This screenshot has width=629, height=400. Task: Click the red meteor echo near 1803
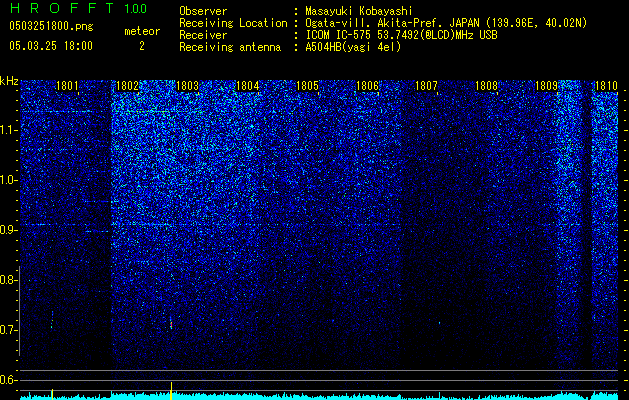click(x=171, y=325)
